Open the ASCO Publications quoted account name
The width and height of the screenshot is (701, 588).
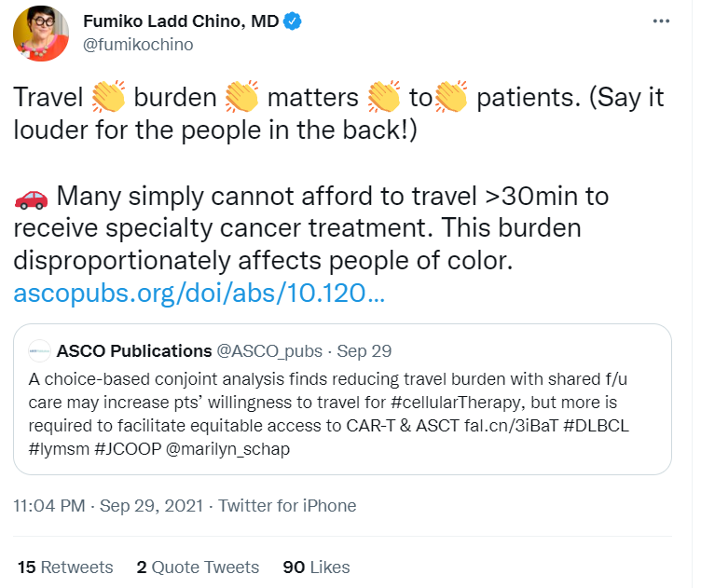pyautogui.click(x=134, y=351)
